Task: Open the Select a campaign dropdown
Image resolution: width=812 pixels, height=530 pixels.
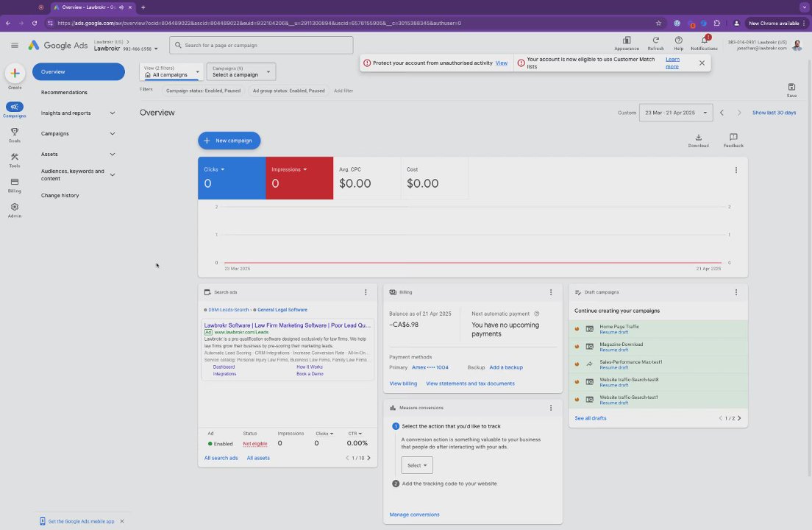Action: pos(241,71)
